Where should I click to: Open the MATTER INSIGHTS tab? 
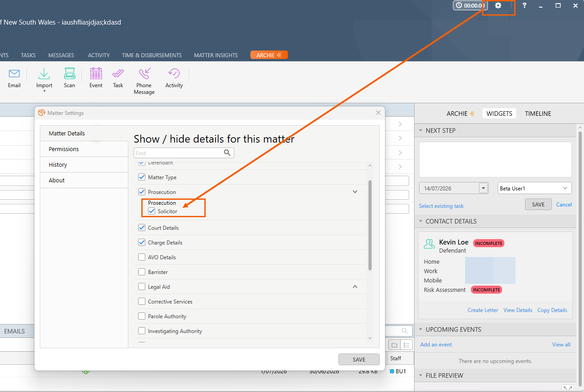coord(216,55)
